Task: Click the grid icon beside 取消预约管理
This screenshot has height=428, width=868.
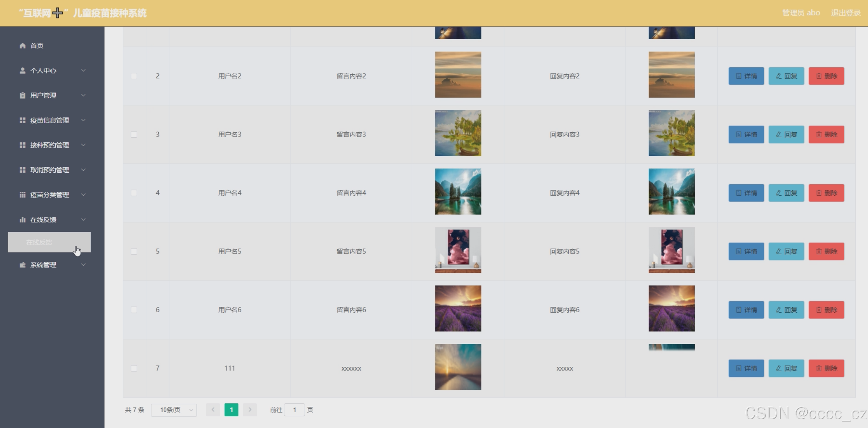Action: click(23, 170)
